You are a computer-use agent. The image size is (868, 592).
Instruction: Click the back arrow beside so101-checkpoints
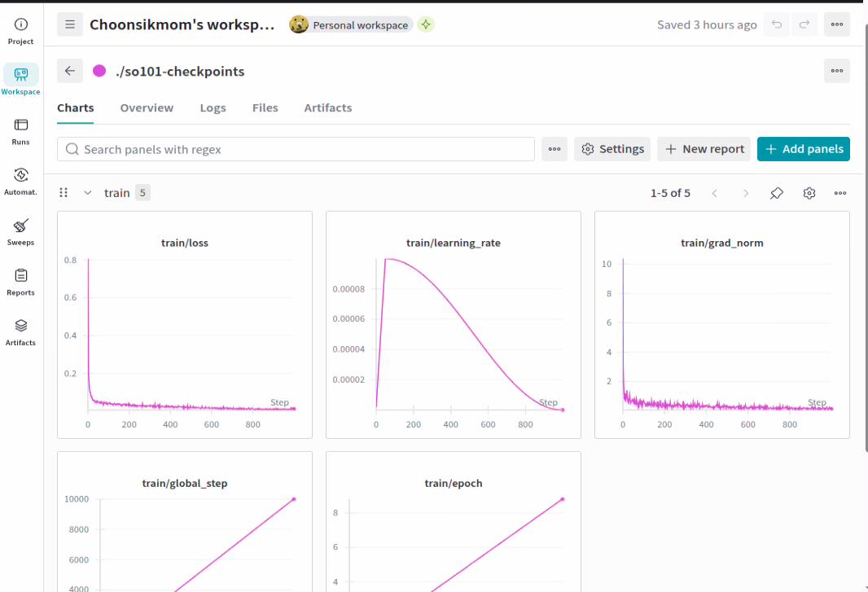70,71
